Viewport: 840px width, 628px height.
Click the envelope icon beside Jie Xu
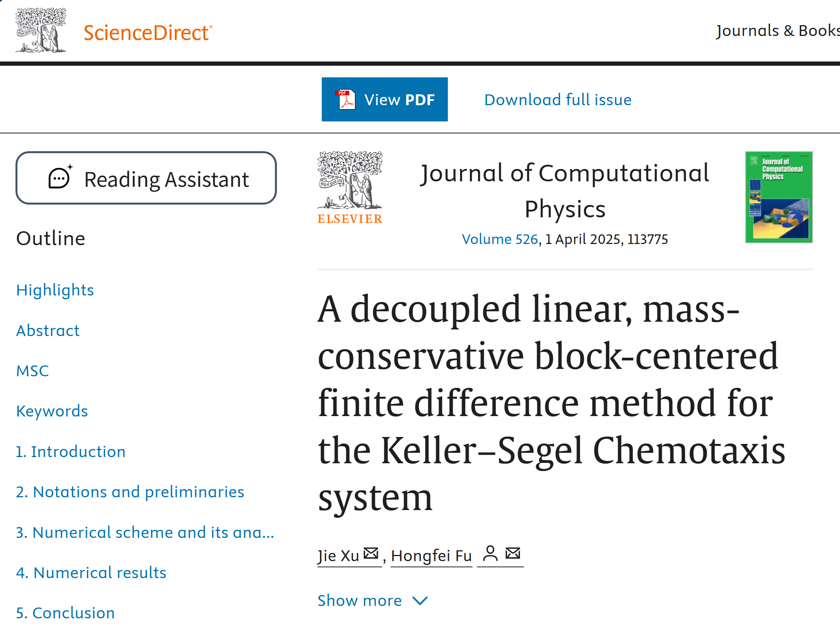[371, 553]
